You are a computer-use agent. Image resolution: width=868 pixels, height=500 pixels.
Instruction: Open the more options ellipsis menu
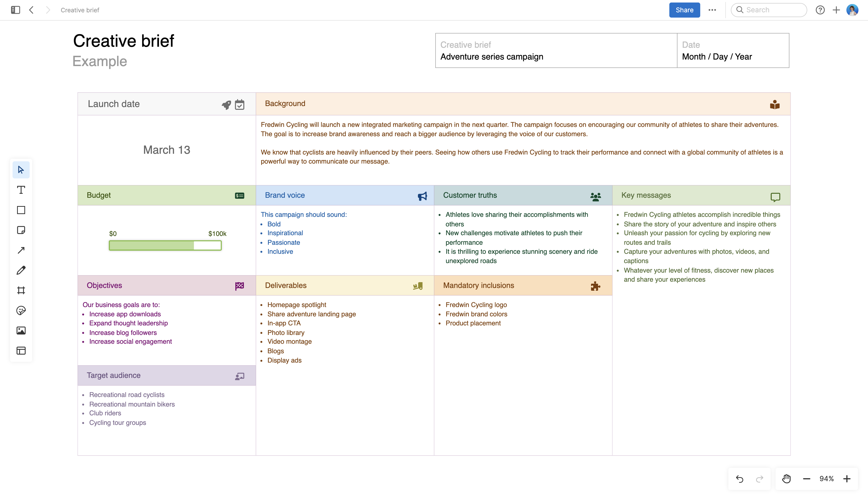(x=713, y=10)
